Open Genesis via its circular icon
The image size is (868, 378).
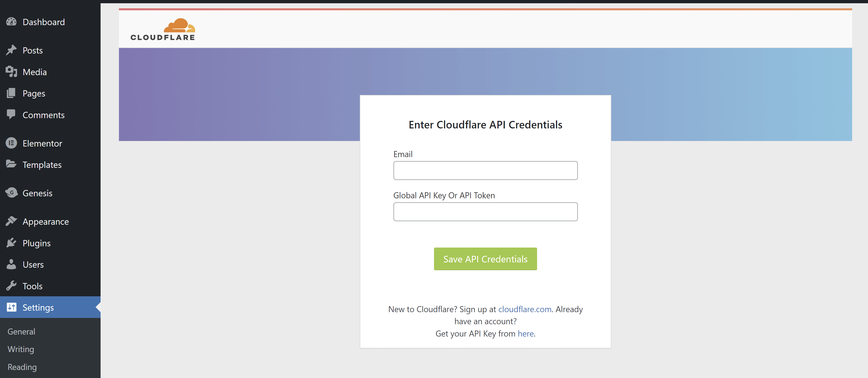point(11,193)
